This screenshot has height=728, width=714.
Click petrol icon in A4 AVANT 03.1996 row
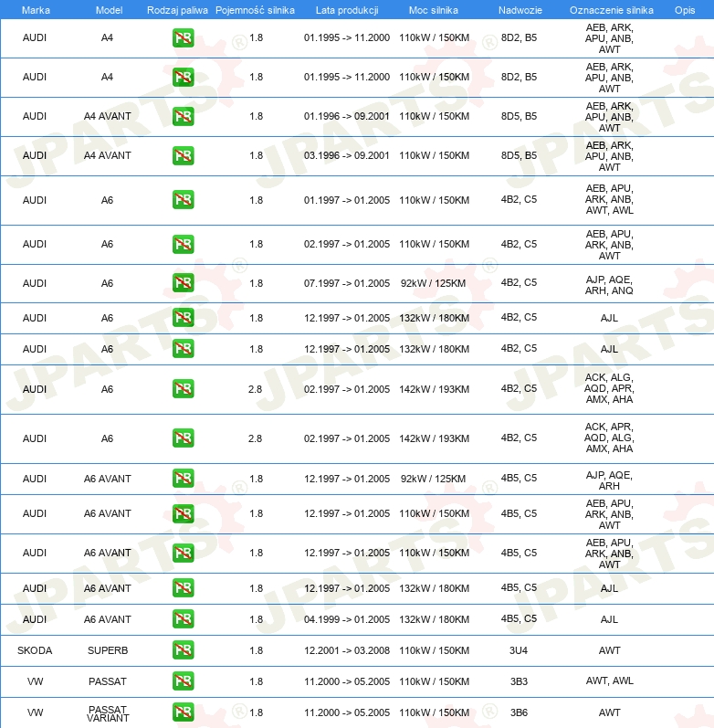pos(183,155)
